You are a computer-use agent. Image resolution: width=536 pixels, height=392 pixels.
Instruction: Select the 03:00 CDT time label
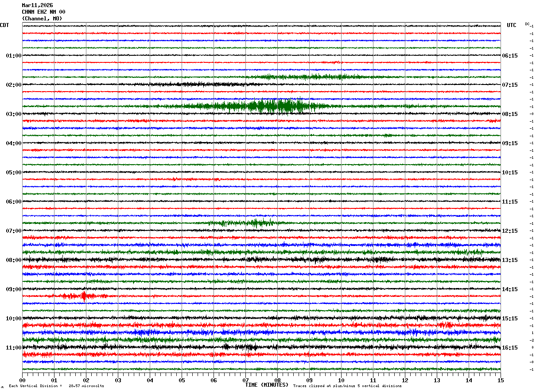point(14,114)
